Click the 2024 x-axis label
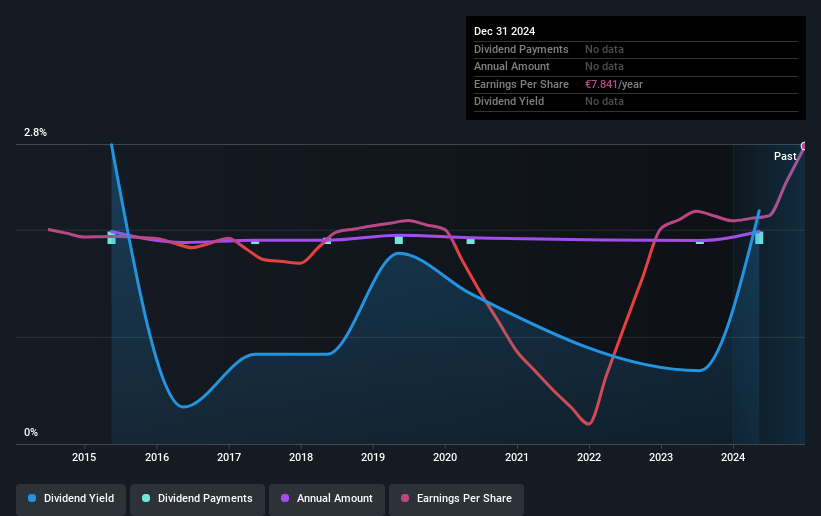Viewport: 821px width, 516px height. (733, 457)
